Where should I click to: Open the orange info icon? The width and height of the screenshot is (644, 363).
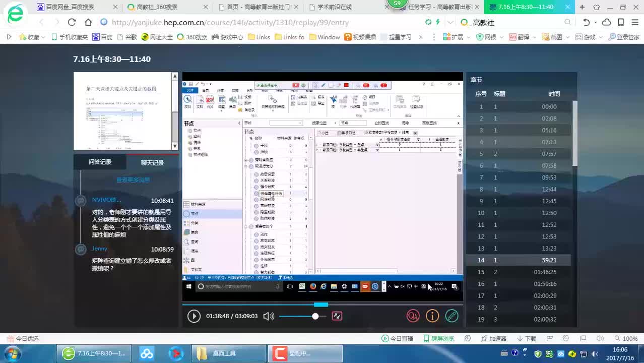(432, 316)
